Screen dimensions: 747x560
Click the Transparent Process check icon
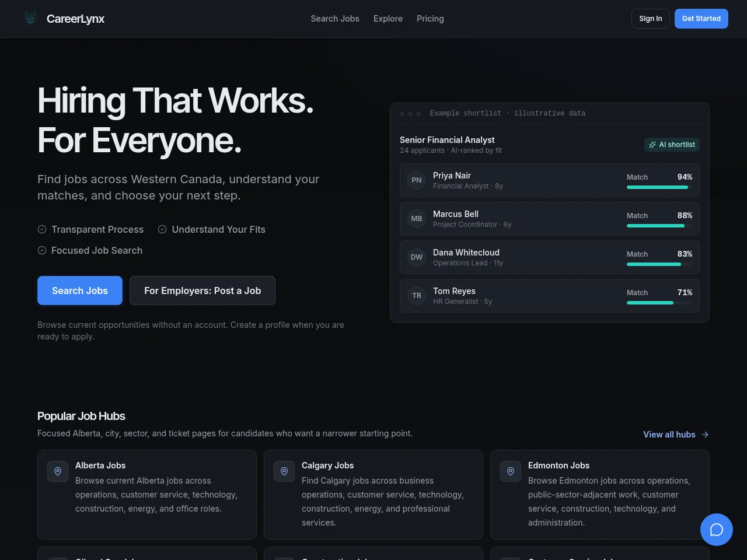pyautogui.click(x=42, y=229)
